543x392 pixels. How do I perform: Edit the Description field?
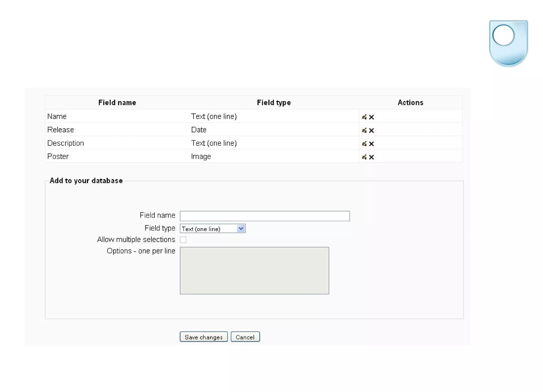(x=364, y=143)
